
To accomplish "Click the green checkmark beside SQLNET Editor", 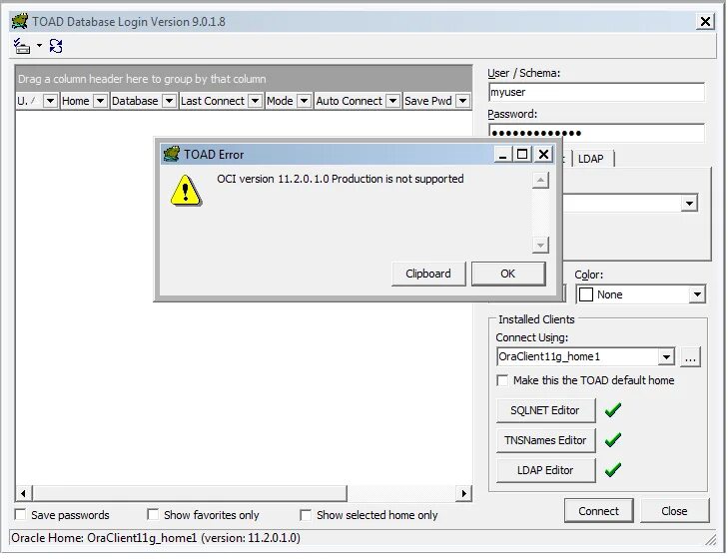I will [613, 409].
